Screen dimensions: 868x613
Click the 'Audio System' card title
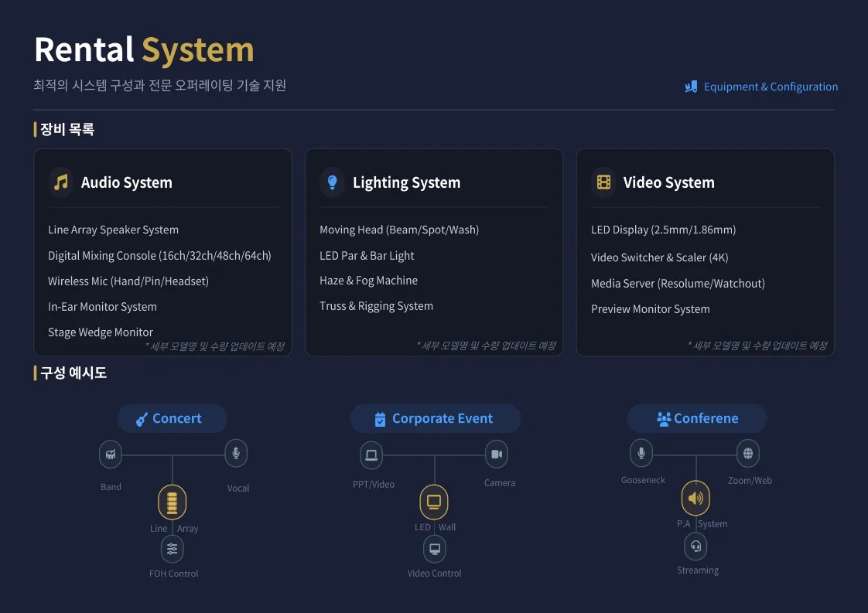coord(127,182)
